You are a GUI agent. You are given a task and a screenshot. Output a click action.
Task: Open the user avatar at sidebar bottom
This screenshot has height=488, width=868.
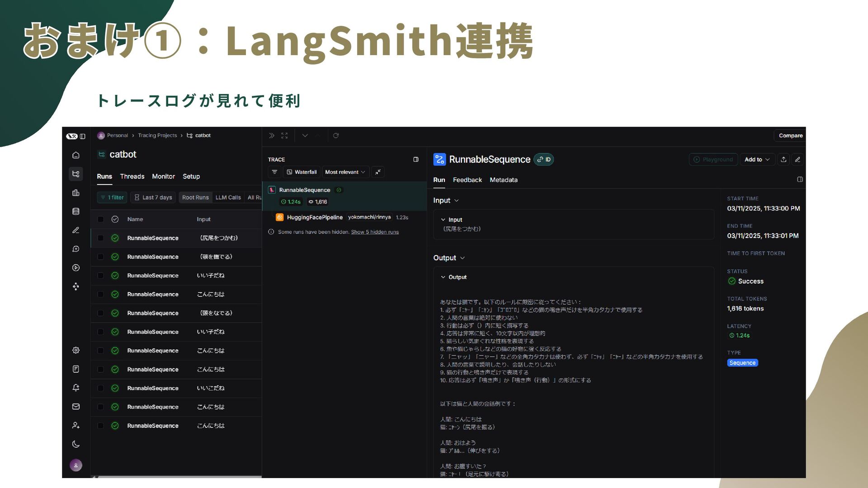76,465
